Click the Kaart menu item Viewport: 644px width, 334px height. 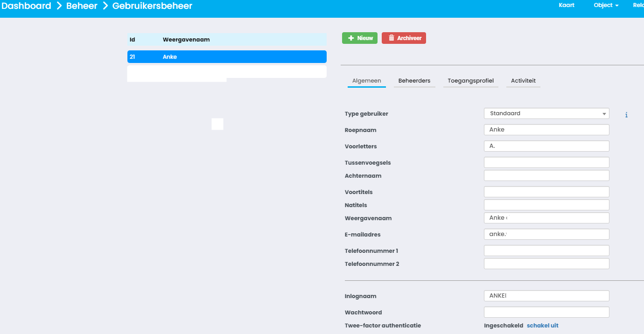[x=566, y=5]
